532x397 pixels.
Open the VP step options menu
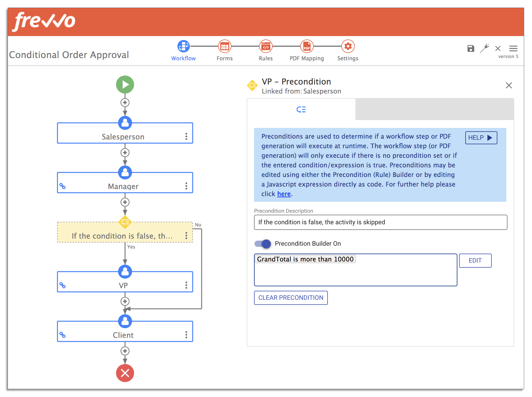[x=186, y=285]
